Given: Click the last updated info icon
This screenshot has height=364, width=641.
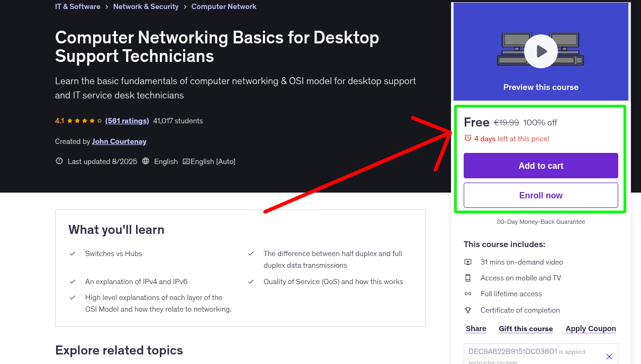Looking at the screenshot, I should (59, 161).
